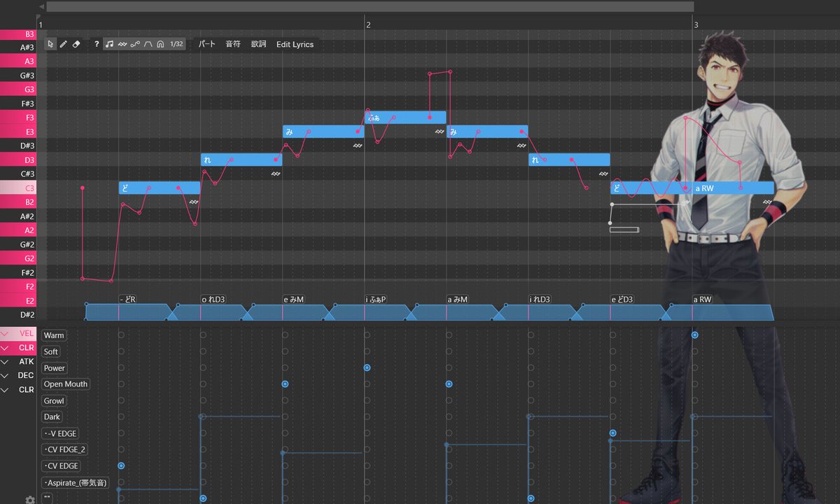Toggle vibrato icon under the a RW note
The image size is (840, 504).
pyautogui.click(x=768, y=202)
